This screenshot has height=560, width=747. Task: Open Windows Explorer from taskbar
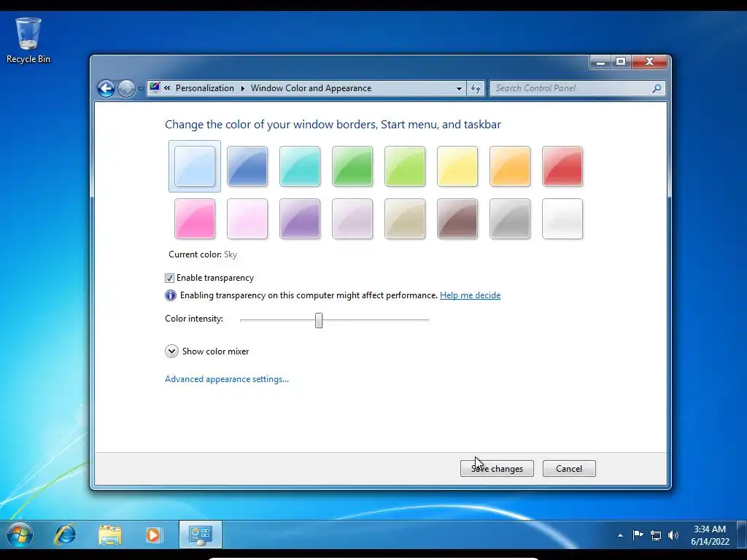[x=109, y=534]
